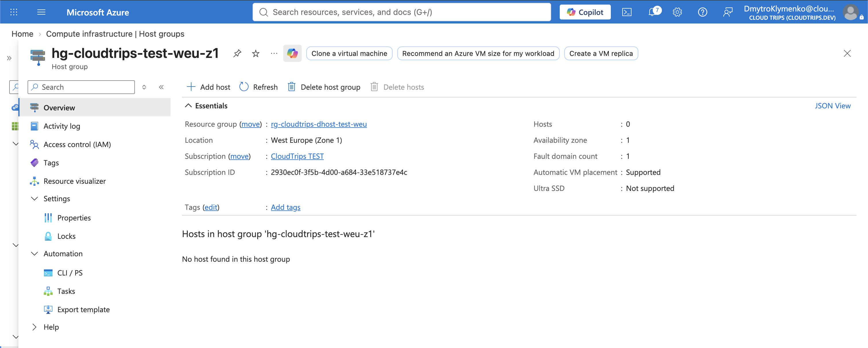Open Compute infrastructure | Host groups breadcrumb
868x348 pixels.
[115, 34]
